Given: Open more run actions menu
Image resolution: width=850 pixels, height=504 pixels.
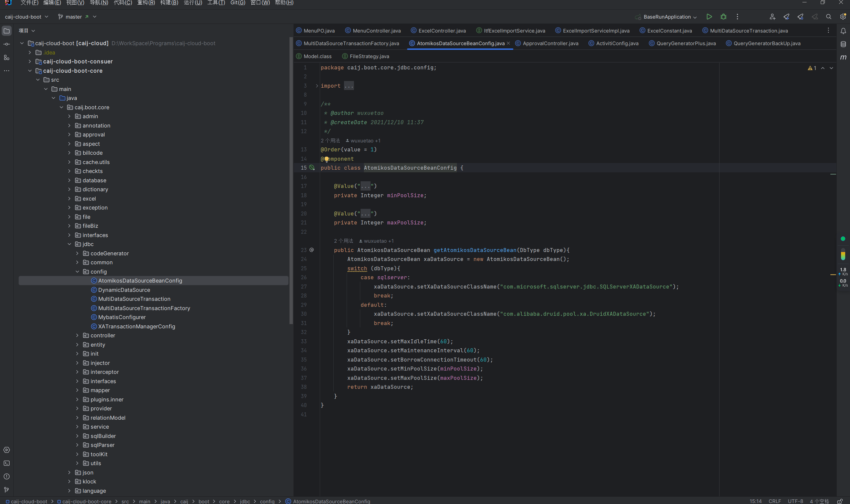Looking at the screenshot, I should click(x=737, y=17).
